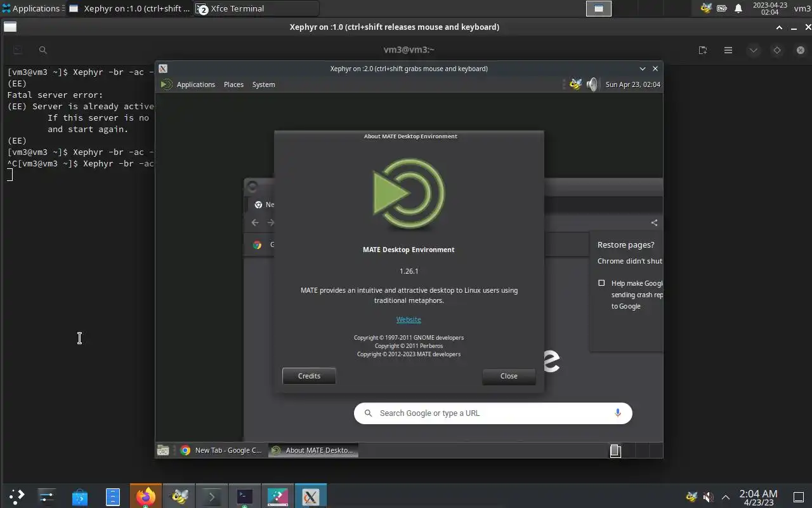Click the workspace switcher thumbnail in top panel
Viewport: 812px width, 508px height.
[x=598, y=8]
